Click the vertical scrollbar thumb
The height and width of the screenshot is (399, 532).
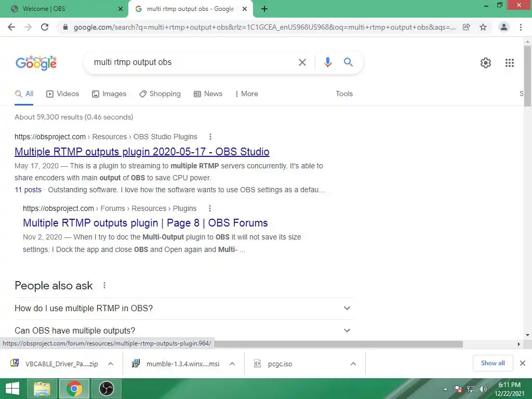tap(527, 76)
